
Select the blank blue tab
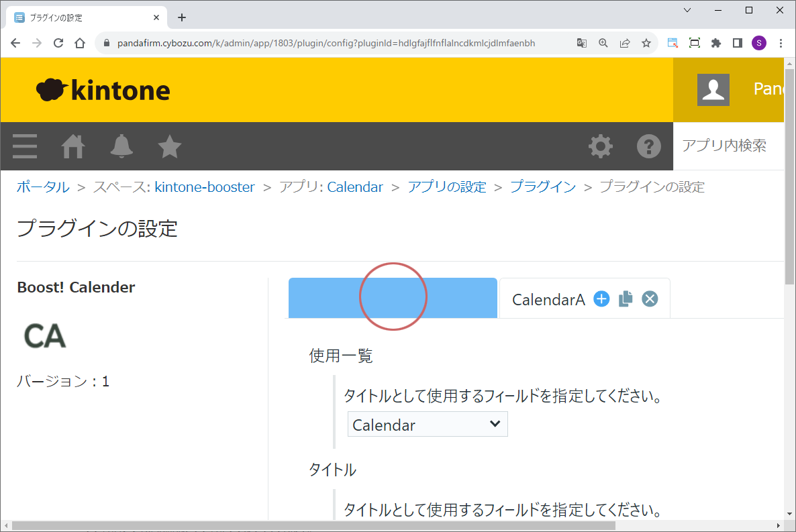[393, 298]
